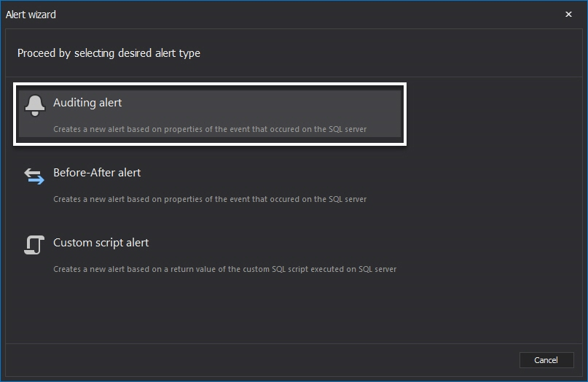Click the 'Proceed by selecting desired alert type' heading
This screenshot has height=382, width=588.
point(109,53)
